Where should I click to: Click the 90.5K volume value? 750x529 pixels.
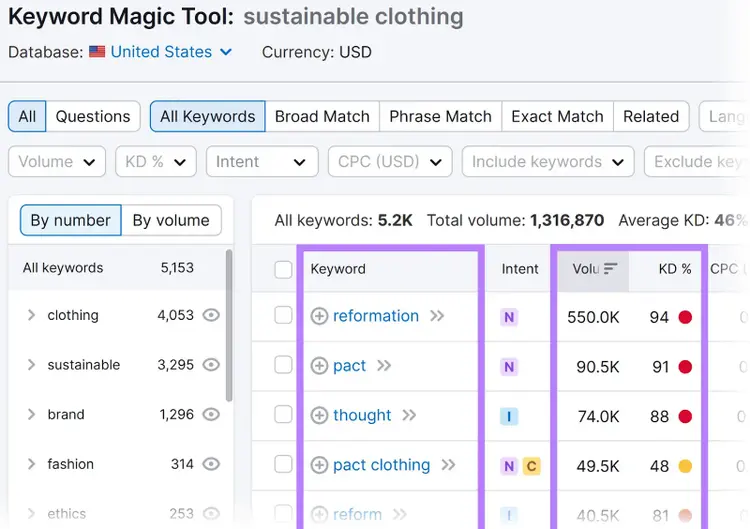pos(597,367)
